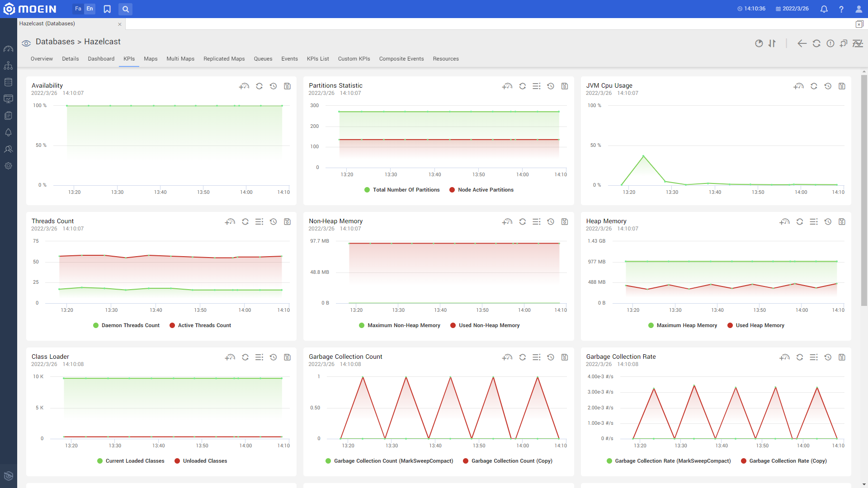Click the close-all-tabs icon at tab bar end
Screen dimensions: 868x488
click(x=859, y=24)
